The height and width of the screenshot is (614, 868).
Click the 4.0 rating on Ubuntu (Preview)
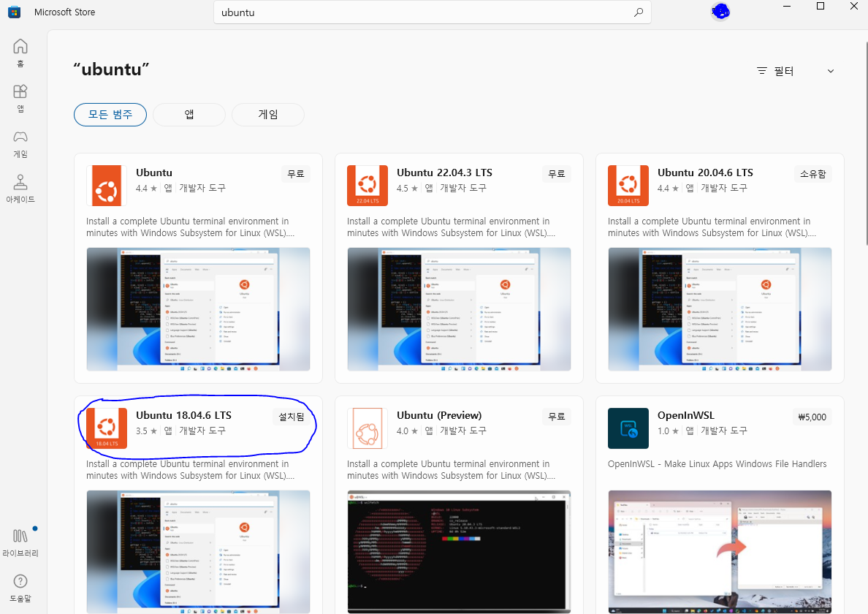406,431
